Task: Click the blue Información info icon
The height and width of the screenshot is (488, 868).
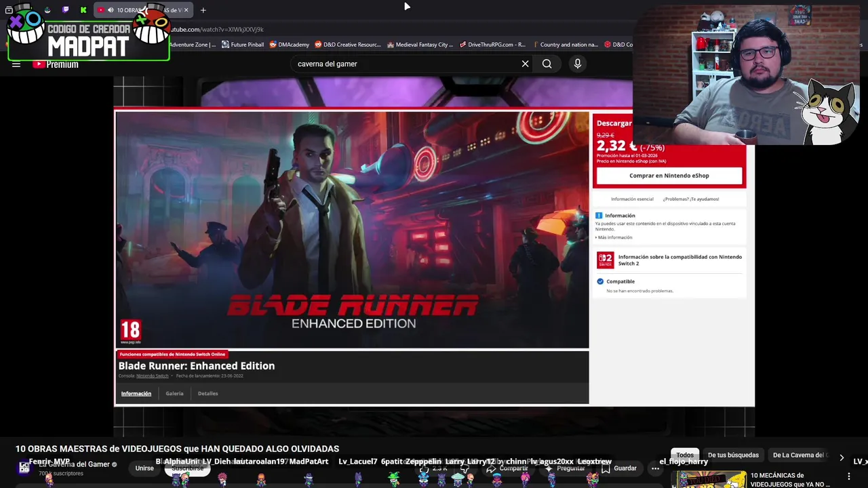Action: (x=599, y=216)
